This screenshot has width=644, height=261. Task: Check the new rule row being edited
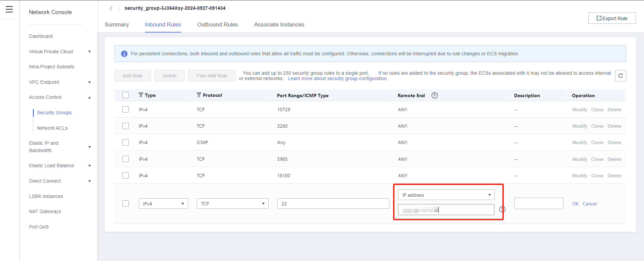[125, 203]
